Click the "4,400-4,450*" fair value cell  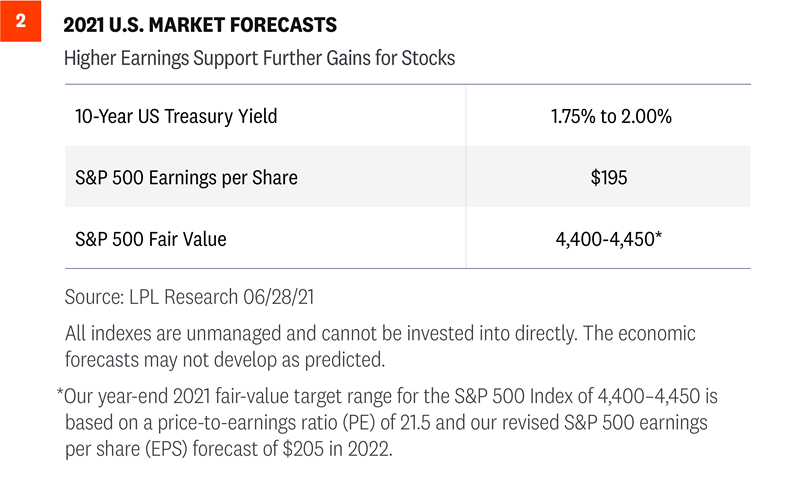[x=610, y=239]
